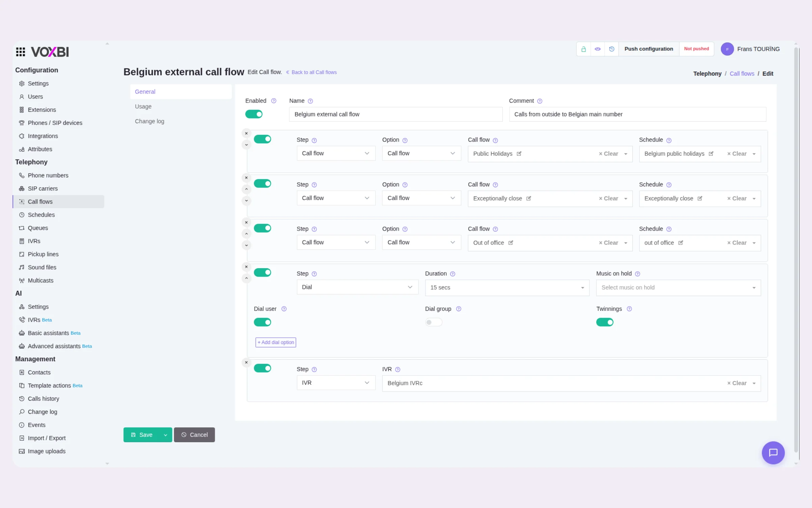812x508 pixels.
Task: Click the history clock icon in top toolbar
Action: pos(612,49)
